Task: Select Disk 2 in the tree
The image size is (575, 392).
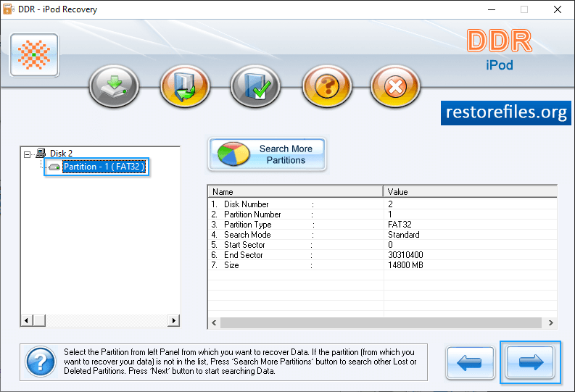Action: [61, 153]
